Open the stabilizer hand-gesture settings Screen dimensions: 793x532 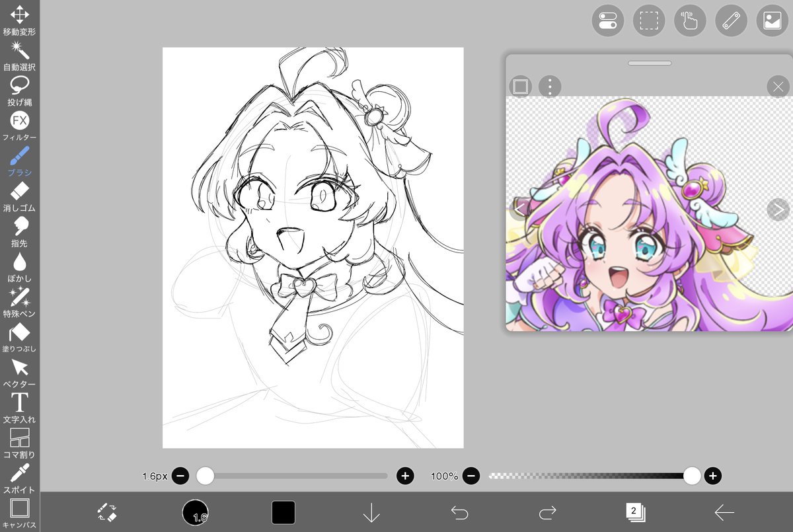(690, 21)
